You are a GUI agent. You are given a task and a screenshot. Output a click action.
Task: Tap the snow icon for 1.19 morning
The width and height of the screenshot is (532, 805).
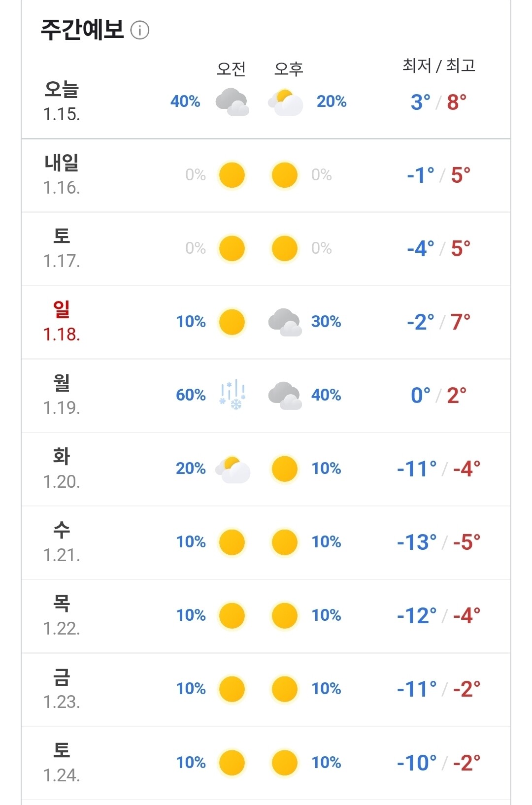232,395
